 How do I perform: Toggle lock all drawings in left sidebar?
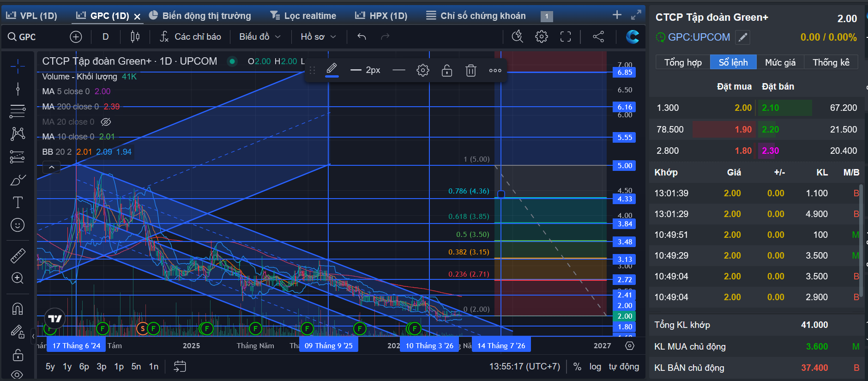point(18,355)
